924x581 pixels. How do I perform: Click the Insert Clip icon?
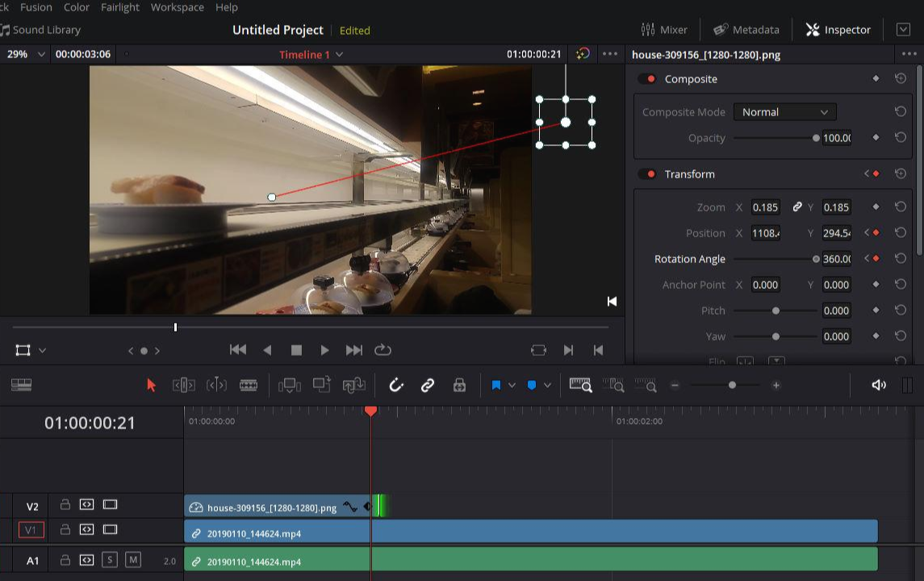[290, 386]
